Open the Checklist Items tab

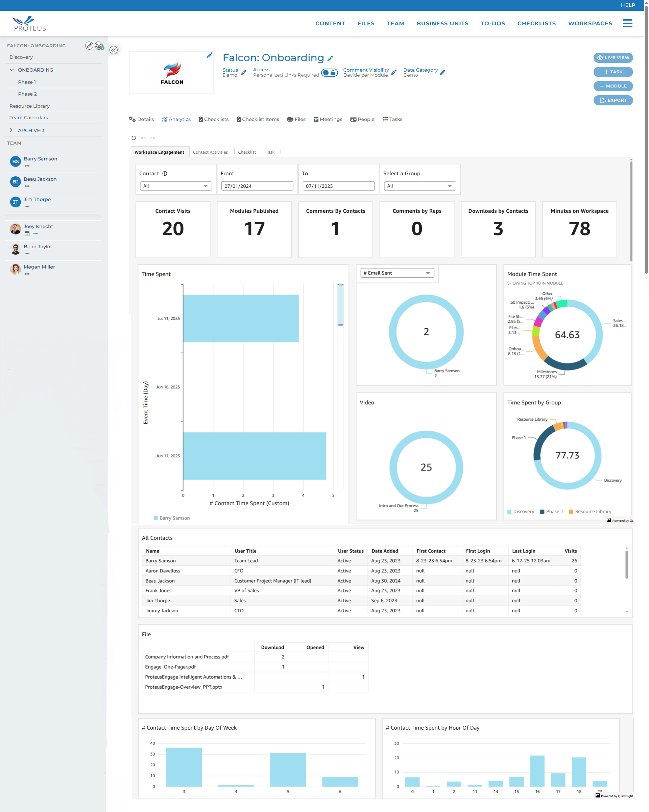258,119
